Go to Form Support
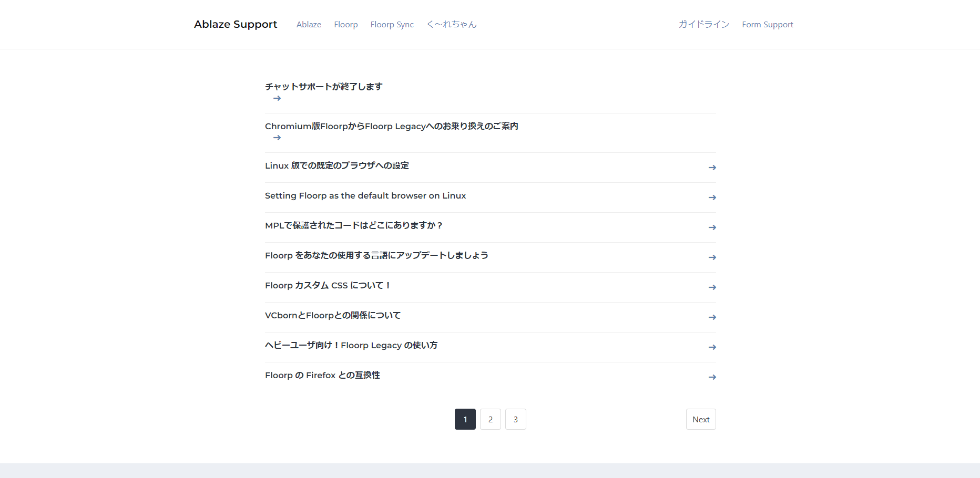The width and height of the screenshot is (980, 478). tap(767, 24)
